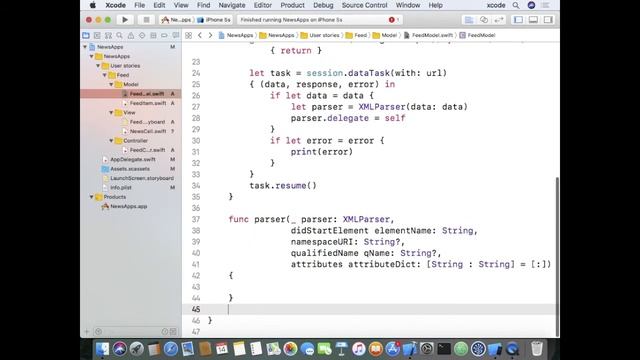Open the Navigate menu
The width and height of the screenshot is (640, 360).
coord(232,5)
